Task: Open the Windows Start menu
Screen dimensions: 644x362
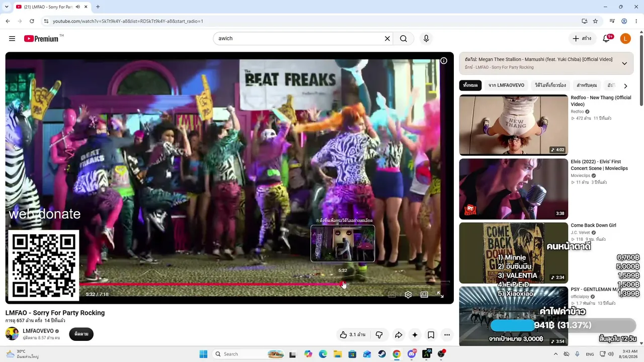Action: [x=203, y=354]
